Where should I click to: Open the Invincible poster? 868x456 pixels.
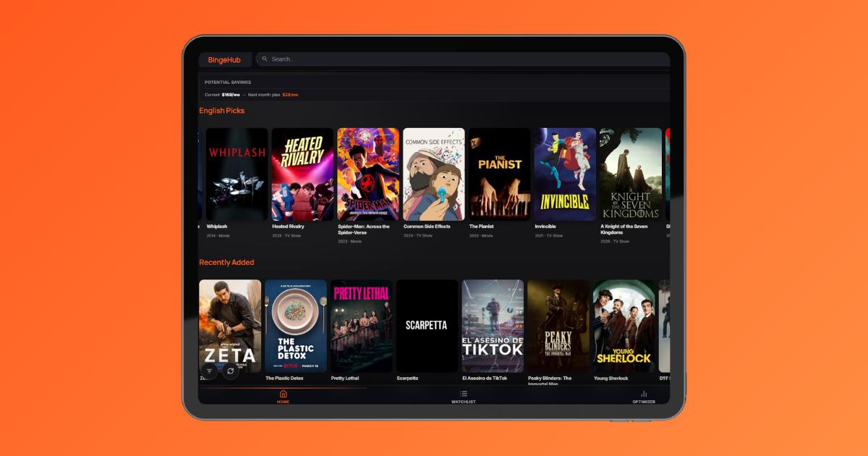click(x=566, y=174)
